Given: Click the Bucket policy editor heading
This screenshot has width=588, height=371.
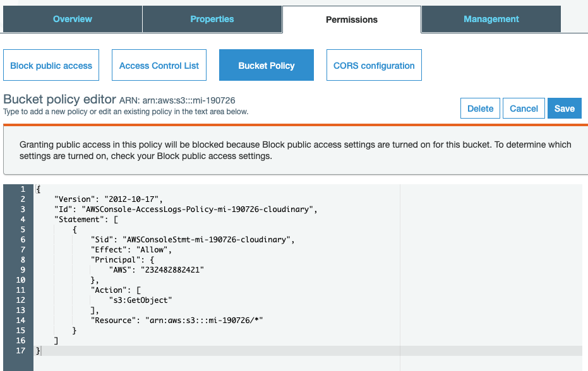Looking at the screenshot, I should coord(59,99).
